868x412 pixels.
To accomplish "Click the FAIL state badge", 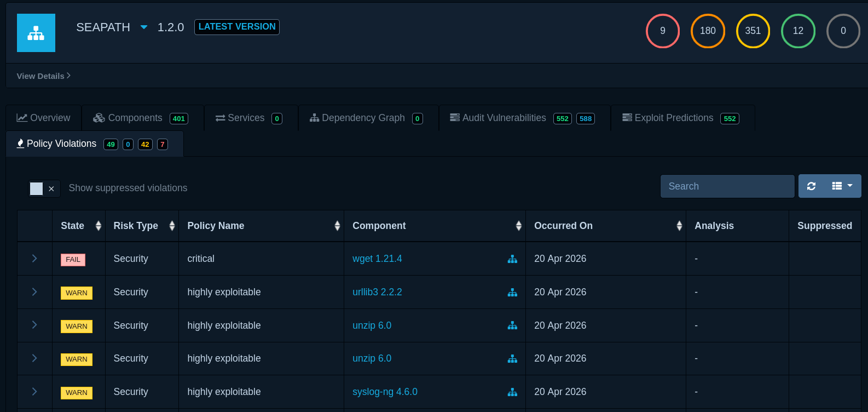I will pyautogui.click(x=73, y=260).
